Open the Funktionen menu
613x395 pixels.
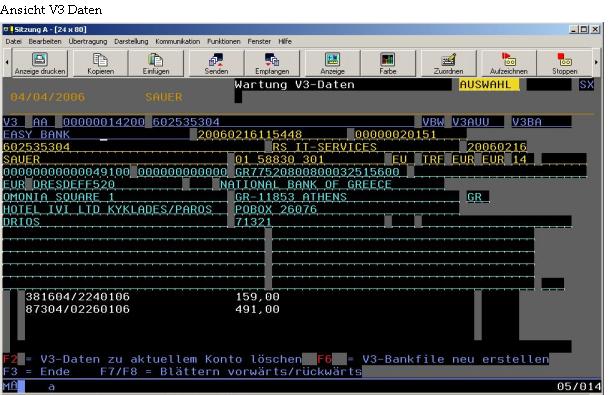223,41
